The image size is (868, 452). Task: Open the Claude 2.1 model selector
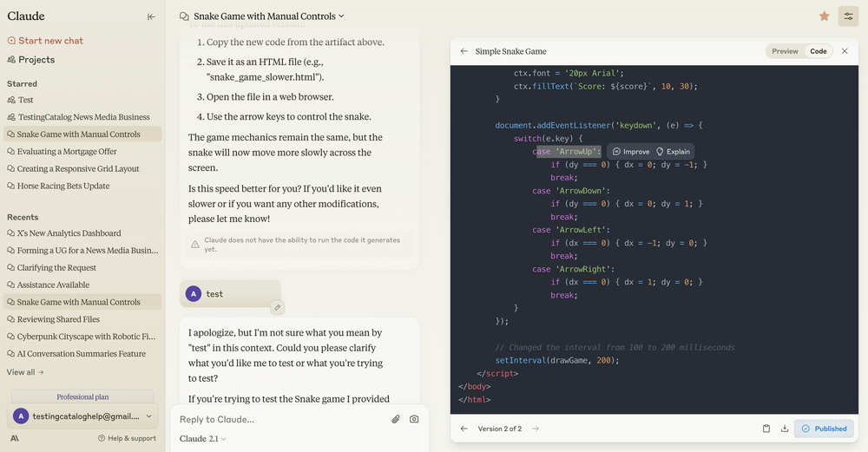(202, 439)
